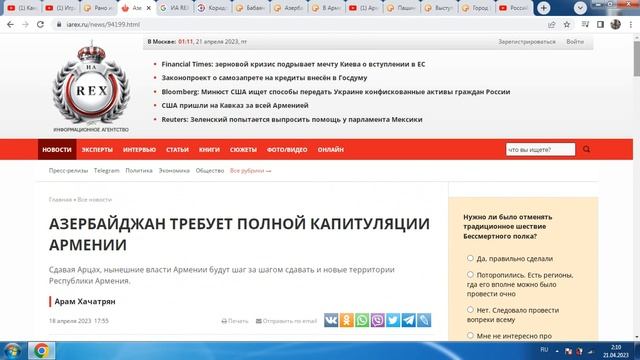Open Telegram subcategory link
640x360 pixels.
(x=107, y=171)
